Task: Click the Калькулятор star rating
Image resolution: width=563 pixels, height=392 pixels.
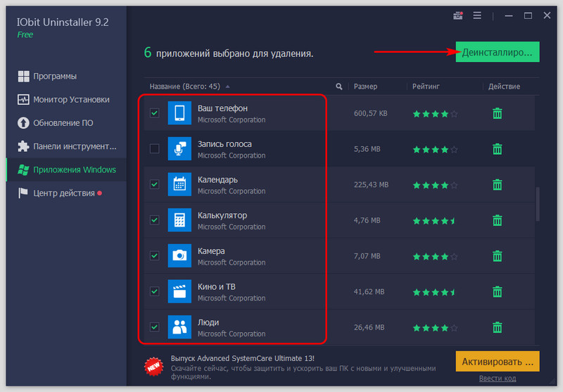Action: 435,221
